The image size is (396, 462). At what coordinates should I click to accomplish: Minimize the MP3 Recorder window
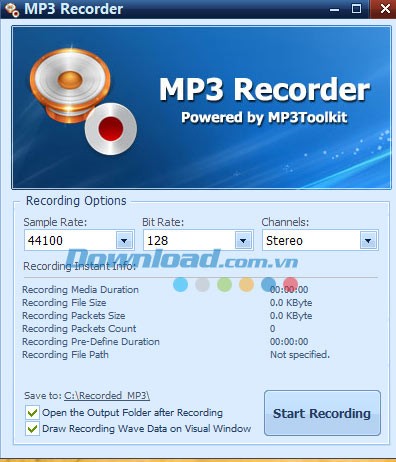pos(334,9)
